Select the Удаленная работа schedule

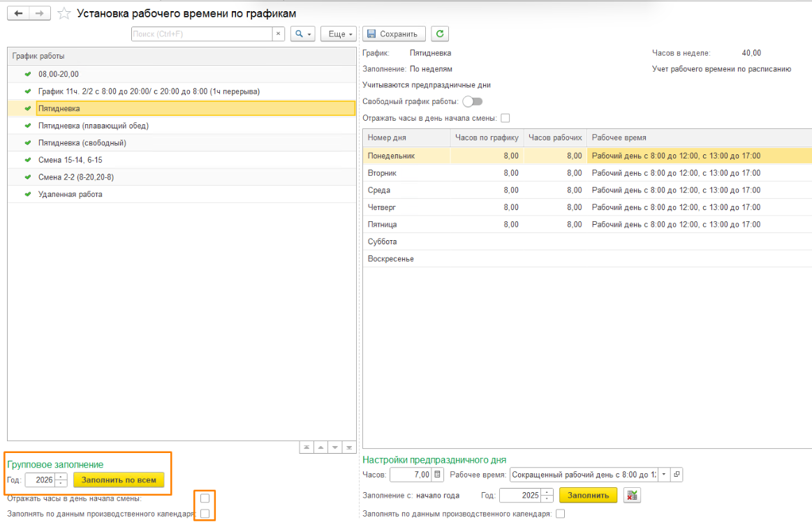click(x=70, y=194)
